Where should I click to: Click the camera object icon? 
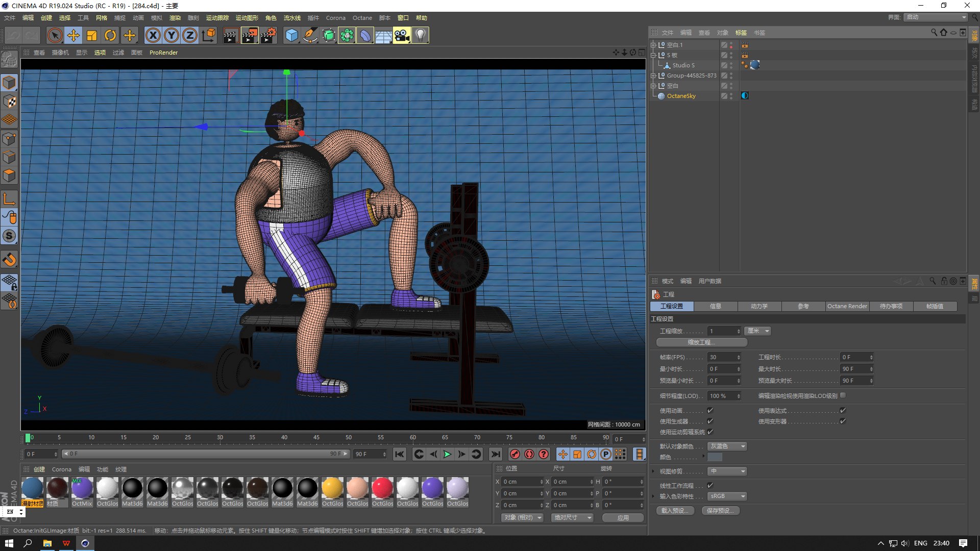402,35
